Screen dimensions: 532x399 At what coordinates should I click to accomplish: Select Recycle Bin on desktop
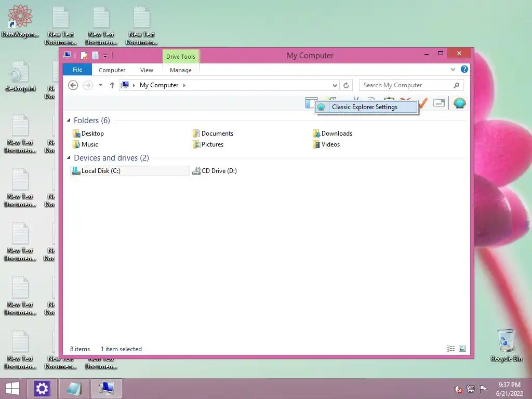click(x=506, y=345)
